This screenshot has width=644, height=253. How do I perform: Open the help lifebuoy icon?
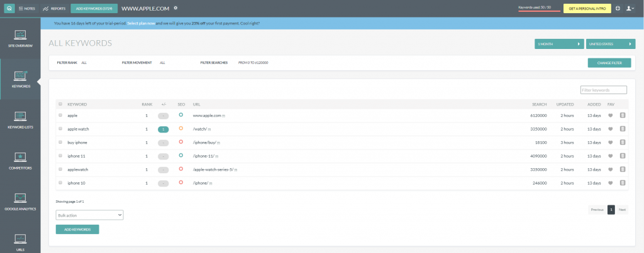tap(618, 8)
